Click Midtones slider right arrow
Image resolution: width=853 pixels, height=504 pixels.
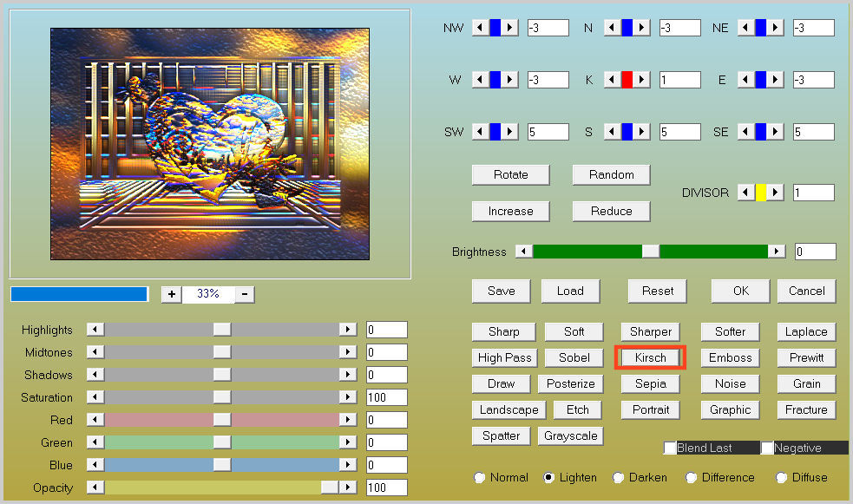point(348,352)
